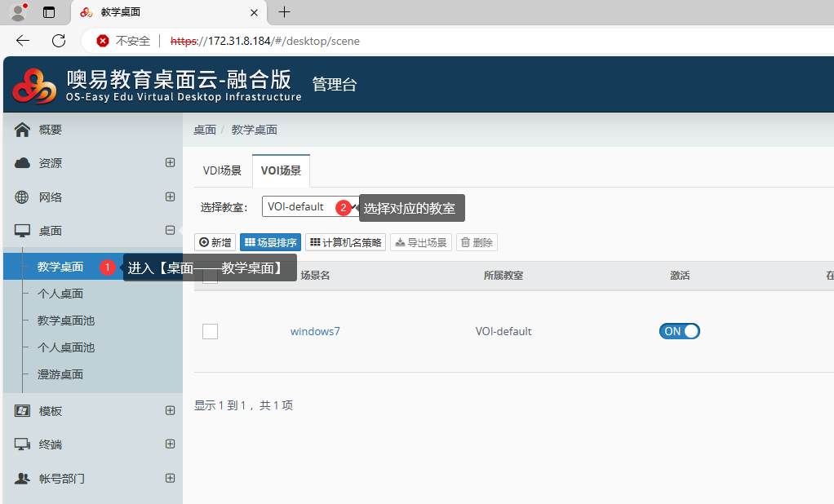Click the 新增 button

point(215,242)
